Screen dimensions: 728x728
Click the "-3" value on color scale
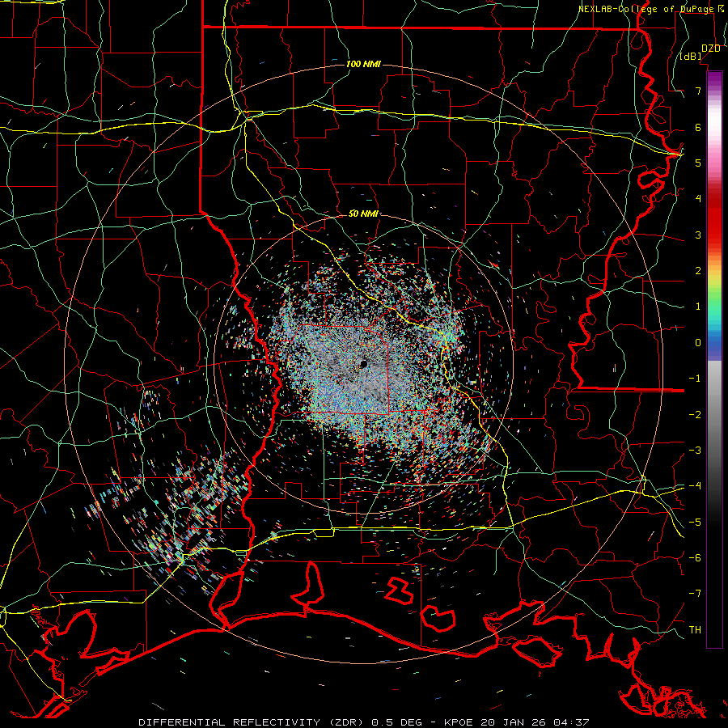695,451
